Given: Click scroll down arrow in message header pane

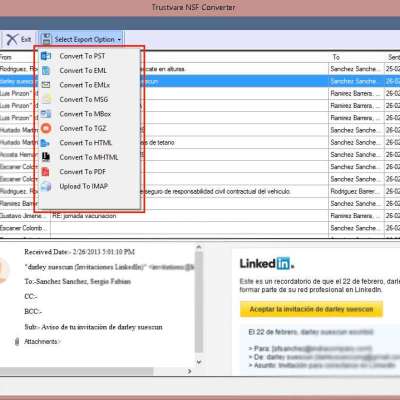Looking at the screenshot, I should [x=199, y=362].
